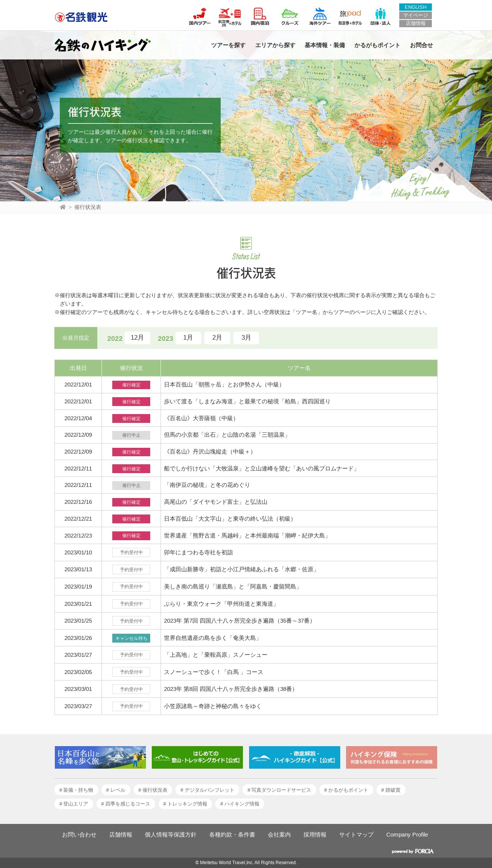492x868 pixels.
Task: Open tour 世界自然遺産の島を歩く「奄美大島」
Action: point(213,638)
